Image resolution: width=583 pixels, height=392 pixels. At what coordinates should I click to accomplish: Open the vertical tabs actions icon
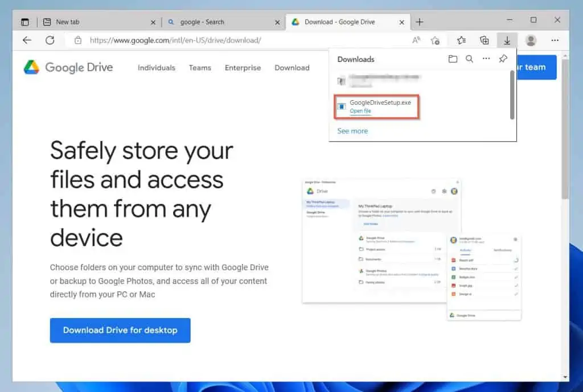tap(25, 22)
